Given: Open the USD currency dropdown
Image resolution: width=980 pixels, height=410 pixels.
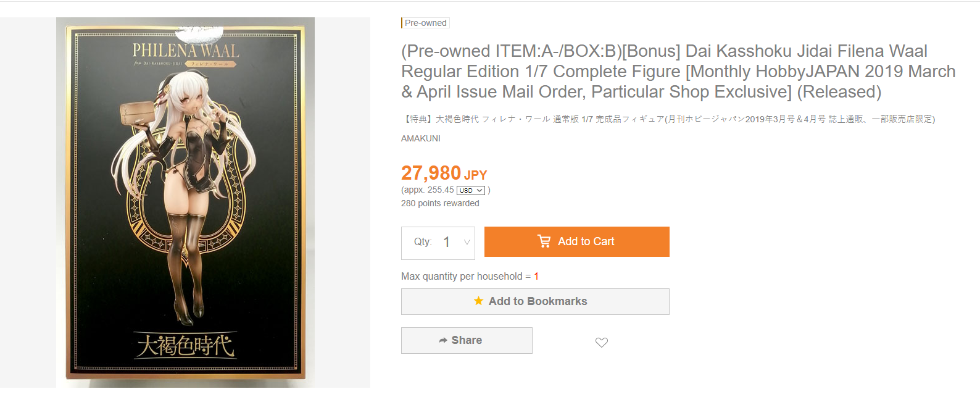Looking at the screenshot, I should 471,190.
